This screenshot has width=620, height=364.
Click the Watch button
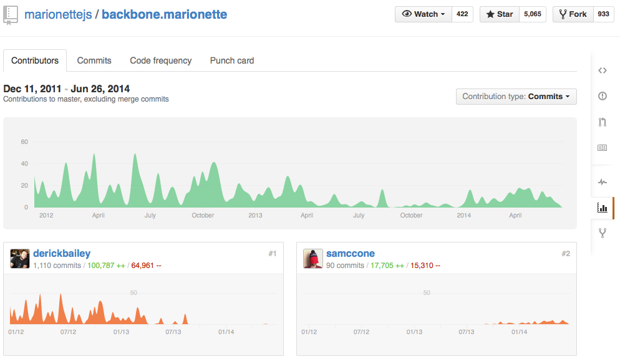(x=423, y=14)
